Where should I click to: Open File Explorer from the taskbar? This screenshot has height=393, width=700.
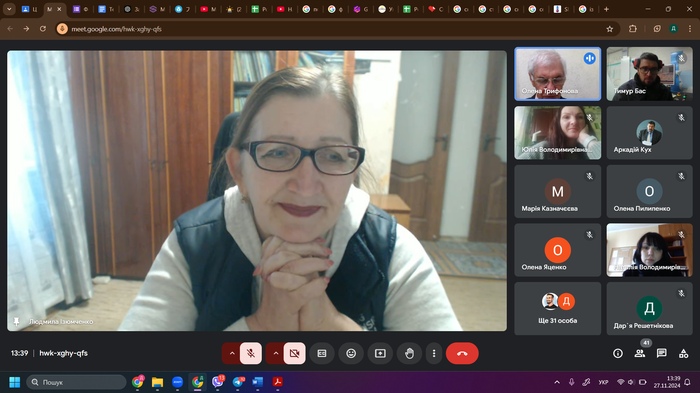[x=157, y=382]
